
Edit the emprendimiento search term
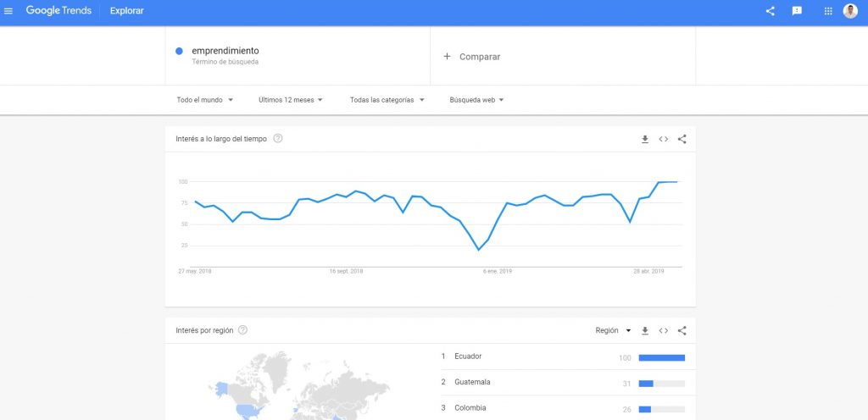[225, 51]
